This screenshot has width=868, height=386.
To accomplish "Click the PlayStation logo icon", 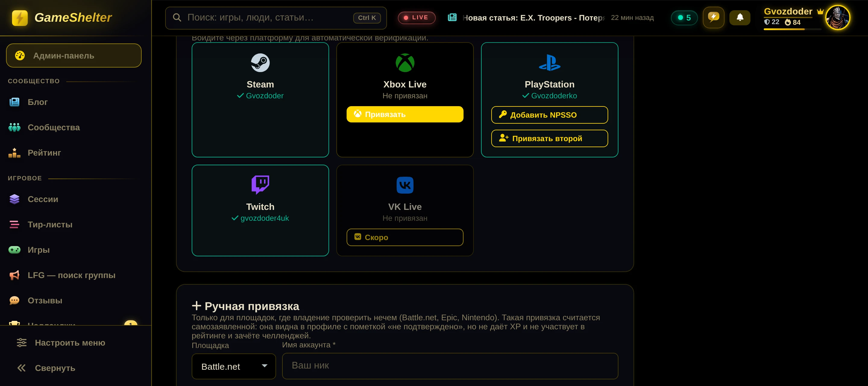I will (x=549, y=63).
